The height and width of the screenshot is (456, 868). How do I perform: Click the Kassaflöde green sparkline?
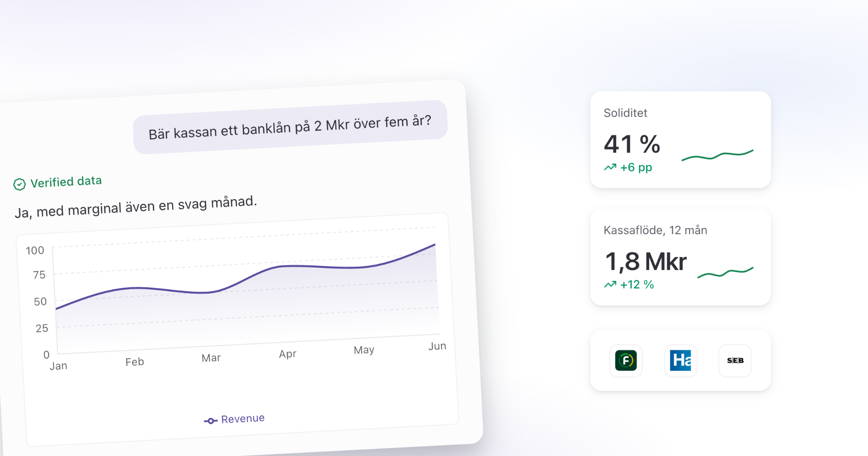point(725,272)
